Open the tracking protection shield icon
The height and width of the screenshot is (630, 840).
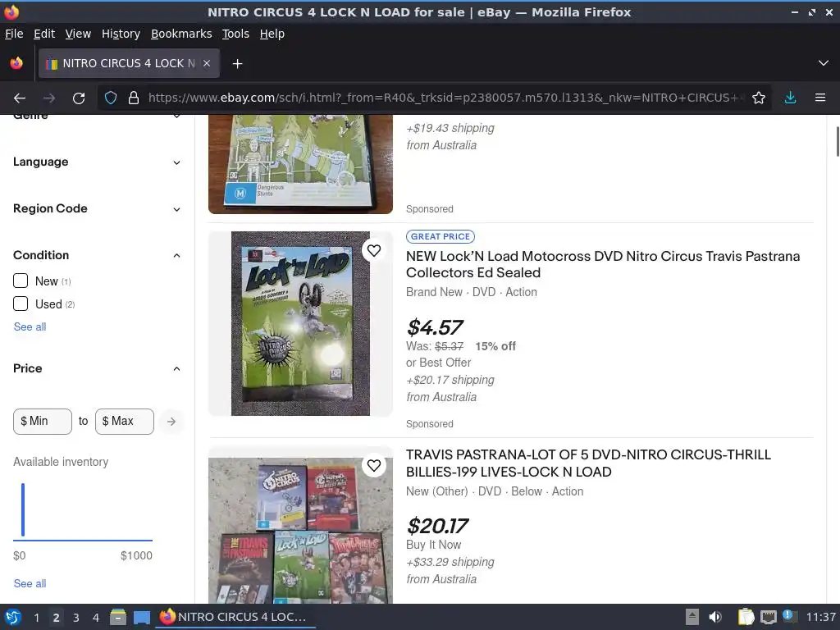pos(111,98)
